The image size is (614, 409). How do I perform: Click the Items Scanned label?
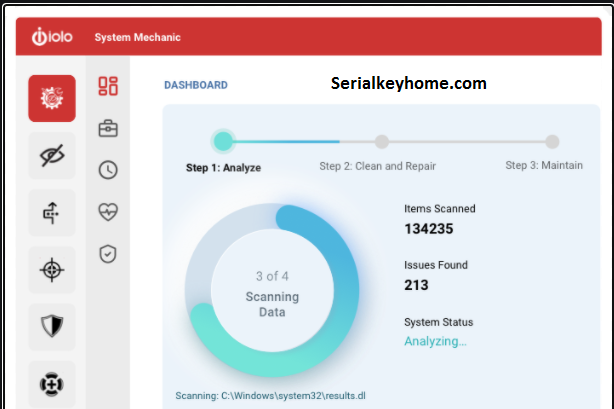(x=440, y=209)
